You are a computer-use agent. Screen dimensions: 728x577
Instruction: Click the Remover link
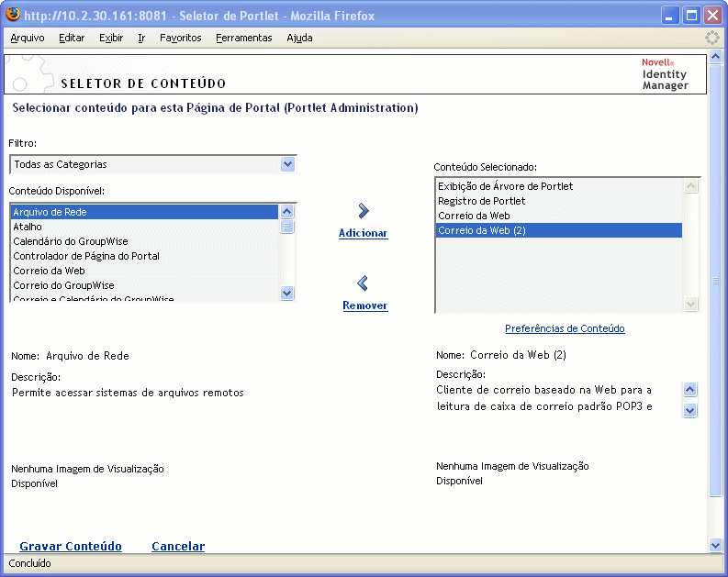tap(365, 305)
